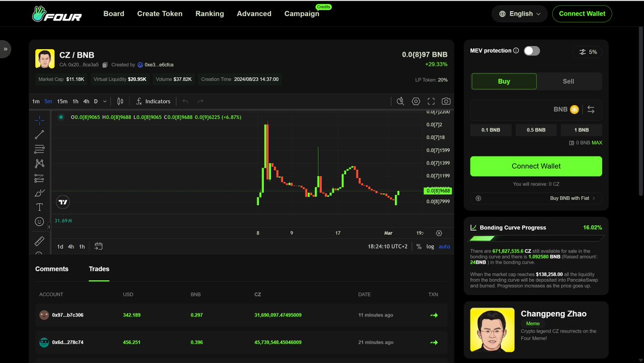The image size is (644, 363).
Task: Select the 4h timeframe in top toolbar
Action: tap(86, 101)
